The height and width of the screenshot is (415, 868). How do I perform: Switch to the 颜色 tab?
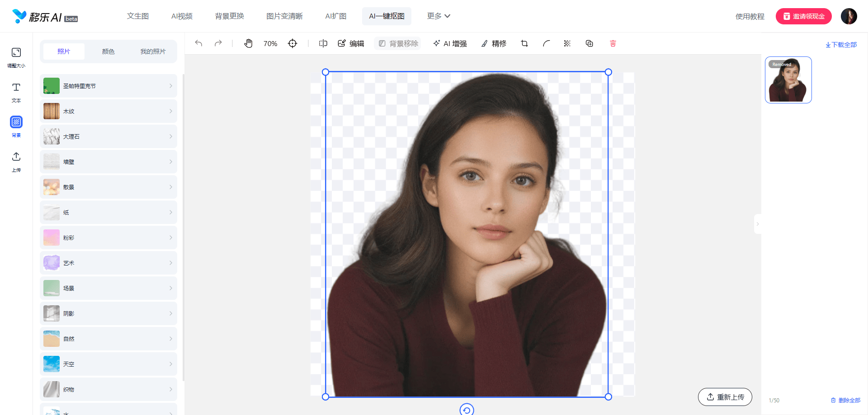point(108,51)
